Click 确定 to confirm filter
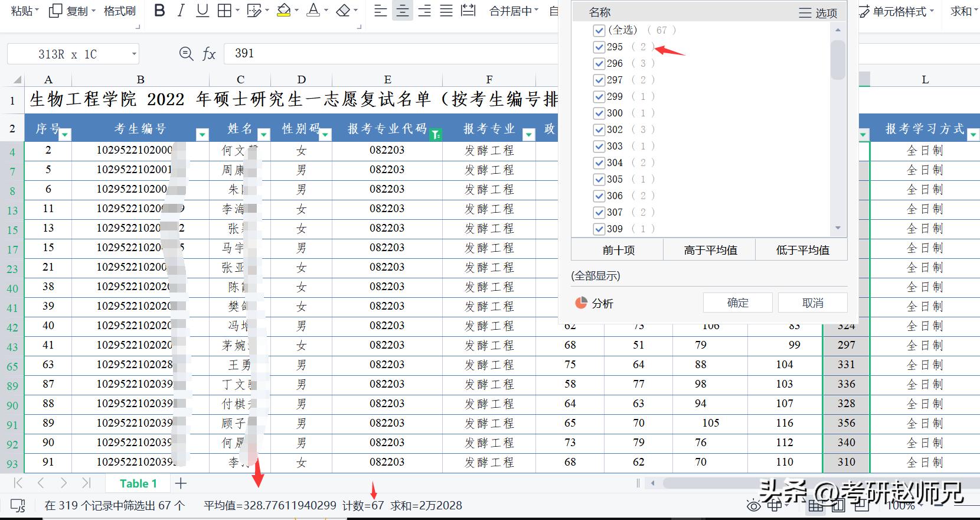Image resolution: width=980 pixels, height=520 pixels. [x=738, y=303]
